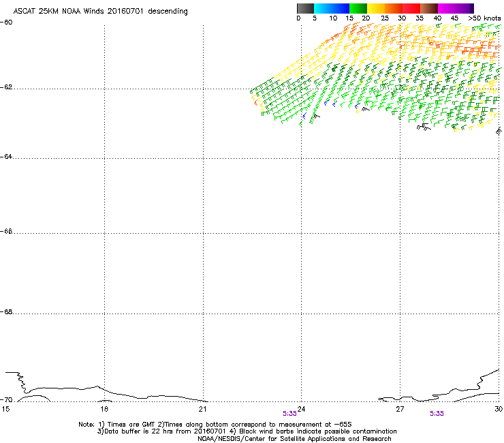Click the green 15-20 knots legend segment
504x443 pixels.
point(358,8)
